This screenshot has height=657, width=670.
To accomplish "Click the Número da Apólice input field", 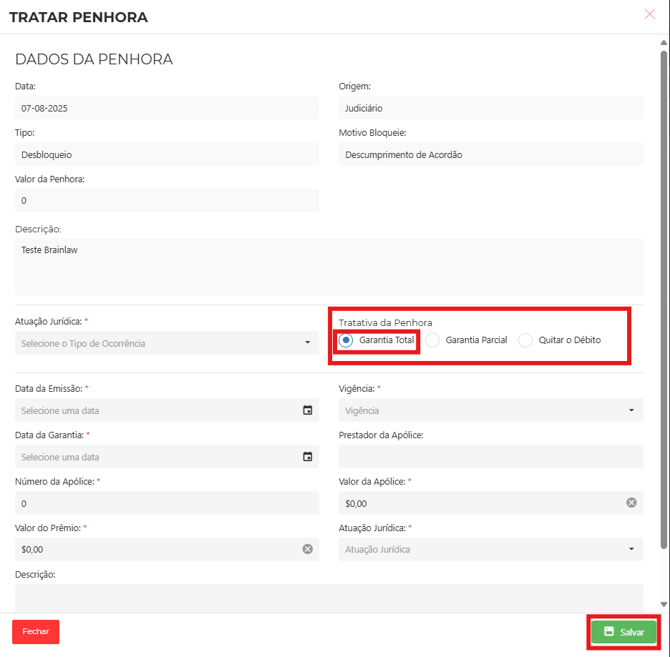I will (166, 503).
